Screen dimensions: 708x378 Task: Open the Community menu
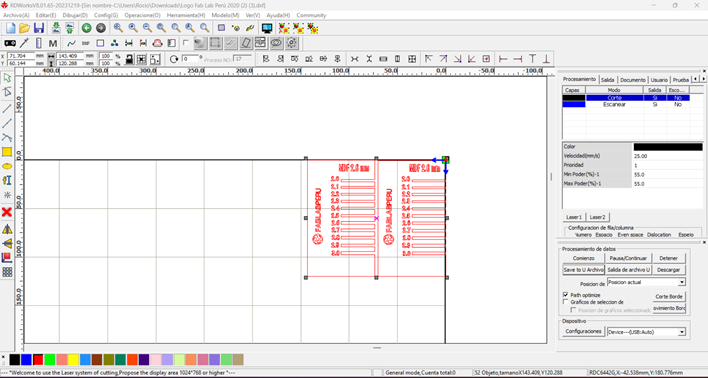(311, 15)
